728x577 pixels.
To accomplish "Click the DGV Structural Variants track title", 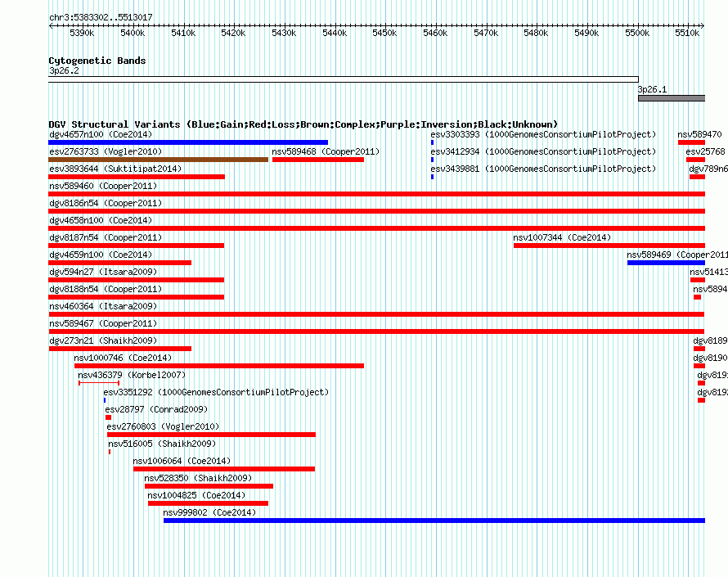I will pos(303,124).
